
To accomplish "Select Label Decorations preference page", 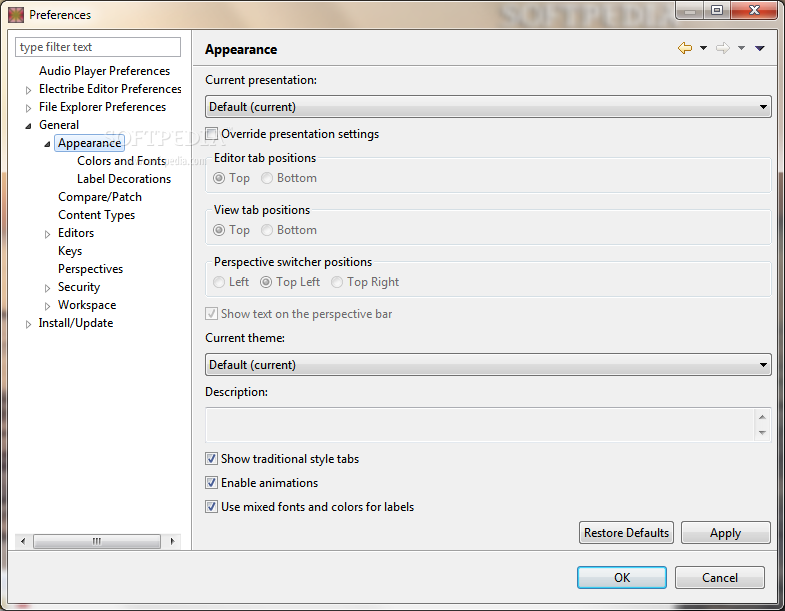I will point(124,179).
